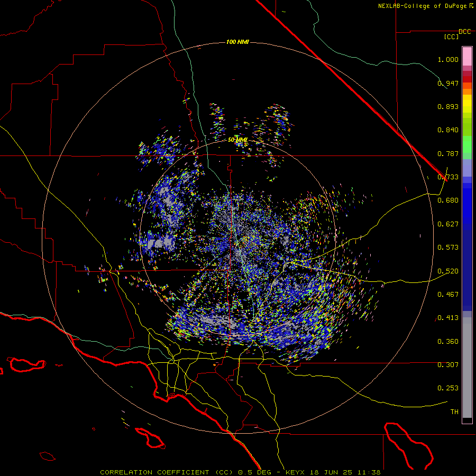Click the 50 NMI range ring label
Viewport: 476px width, 476px height.
pos(237,140)
